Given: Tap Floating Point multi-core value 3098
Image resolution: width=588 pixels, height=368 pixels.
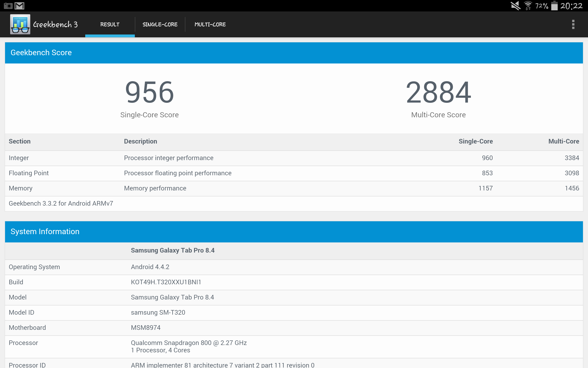Looking at the screenshot, I should [x=572, y=173].
